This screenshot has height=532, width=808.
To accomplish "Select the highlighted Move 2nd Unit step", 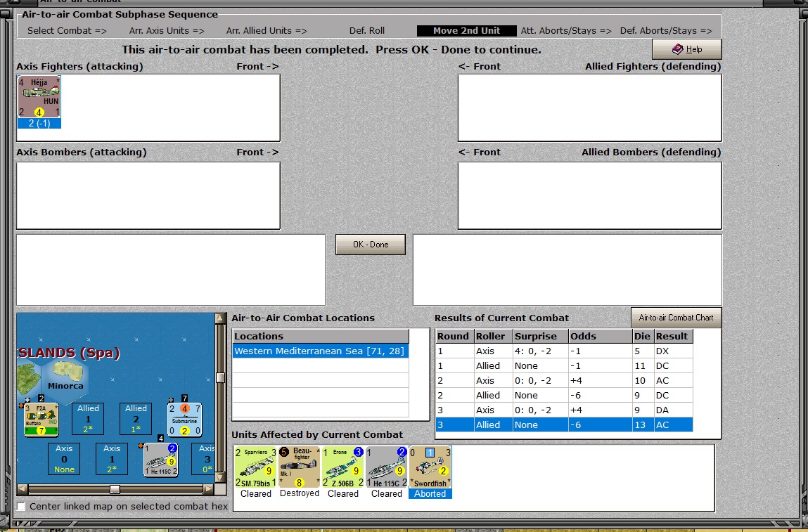I will coord(467,31).
